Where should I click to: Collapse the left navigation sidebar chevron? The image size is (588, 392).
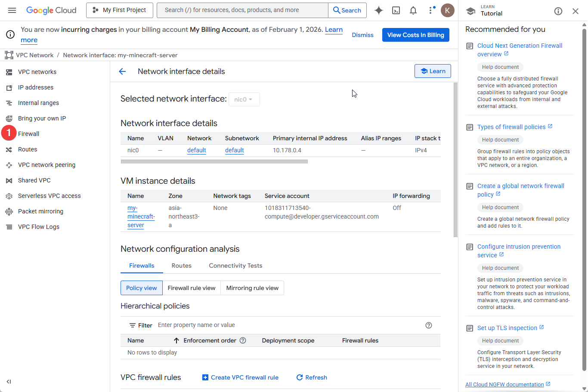9,382
